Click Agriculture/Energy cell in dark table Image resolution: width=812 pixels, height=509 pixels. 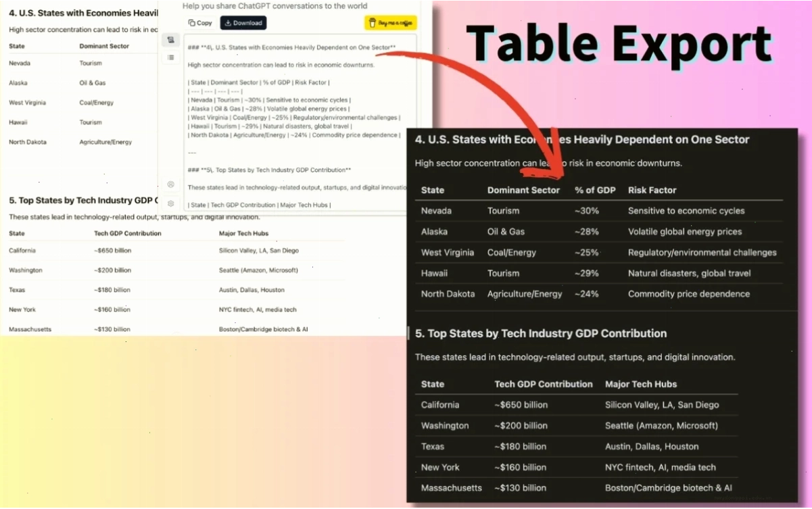pos(525,294)
